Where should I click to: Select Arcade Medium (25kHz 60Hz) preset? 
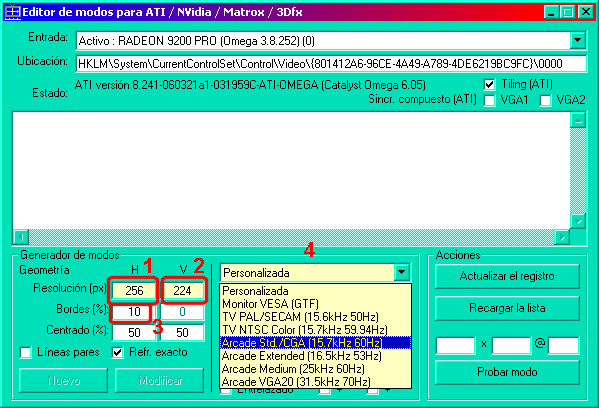pyautogui.click(x=316, y=369)
